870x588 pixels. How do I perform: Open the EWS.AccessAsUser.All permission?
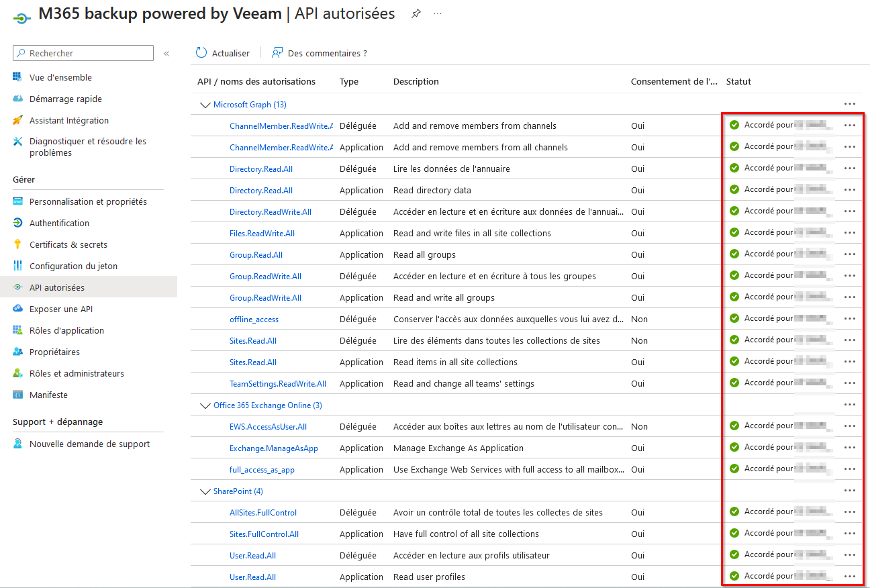coord(268,427)
